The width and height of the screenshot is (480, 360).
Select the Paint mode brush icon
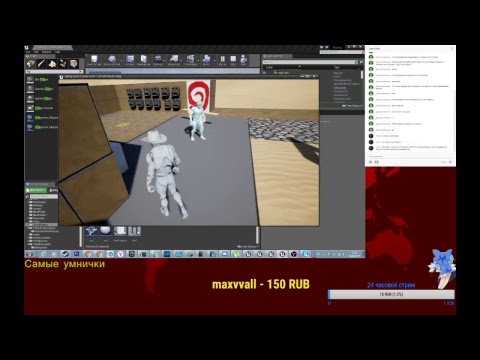[41, 63]
